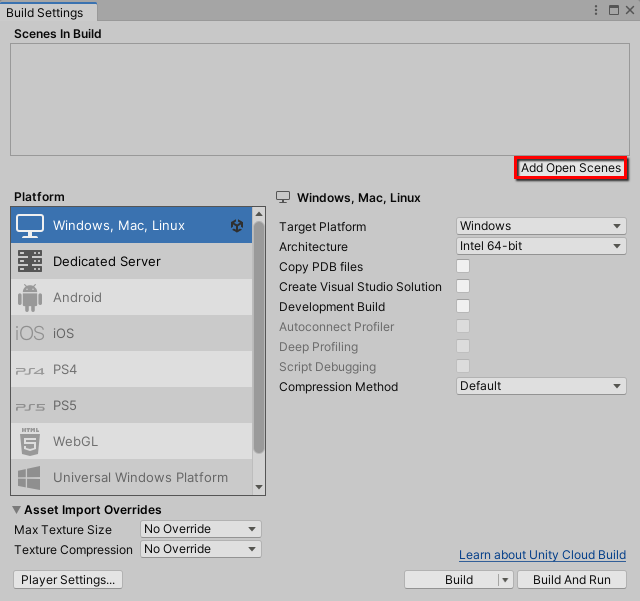Select WebGL platform row
The height and width of the screenshot is (601, 640).
point(131,441)
